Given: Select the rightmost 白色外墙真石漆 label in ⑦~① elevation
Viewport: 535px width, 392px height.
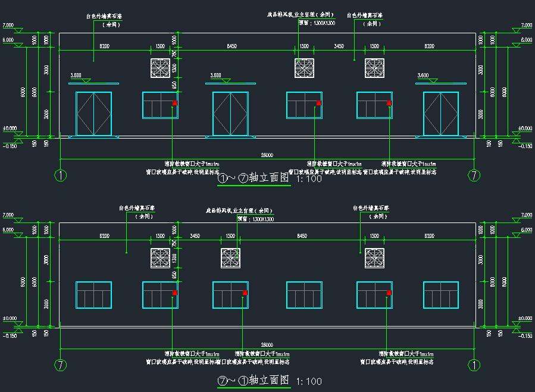Looking at the screenshot, I should click(371, 208).
